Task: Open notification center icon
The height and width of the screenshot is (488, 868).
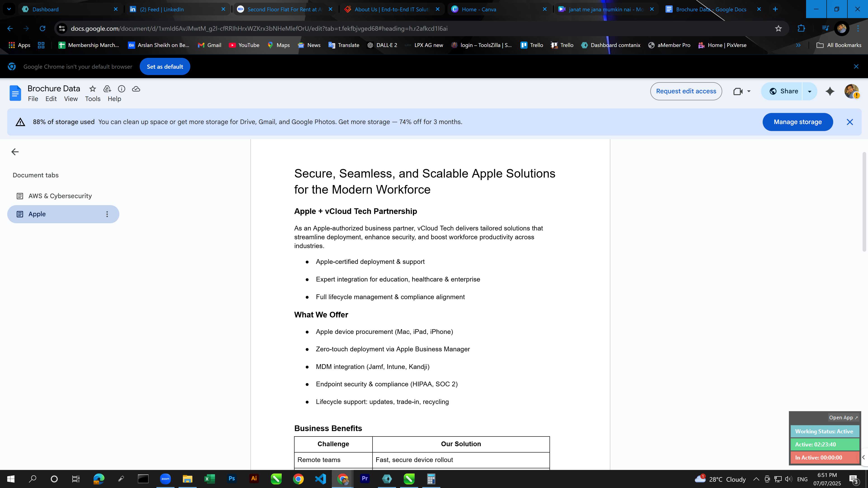Action: coord(854,479)
